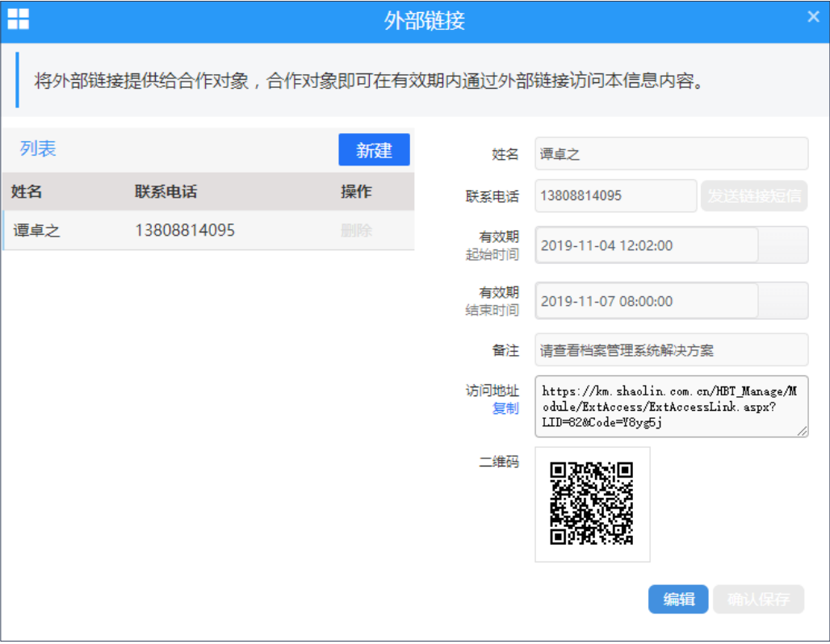Open the end time date picker button
This screenshot has width=830, height=644.
click(783, 302)
